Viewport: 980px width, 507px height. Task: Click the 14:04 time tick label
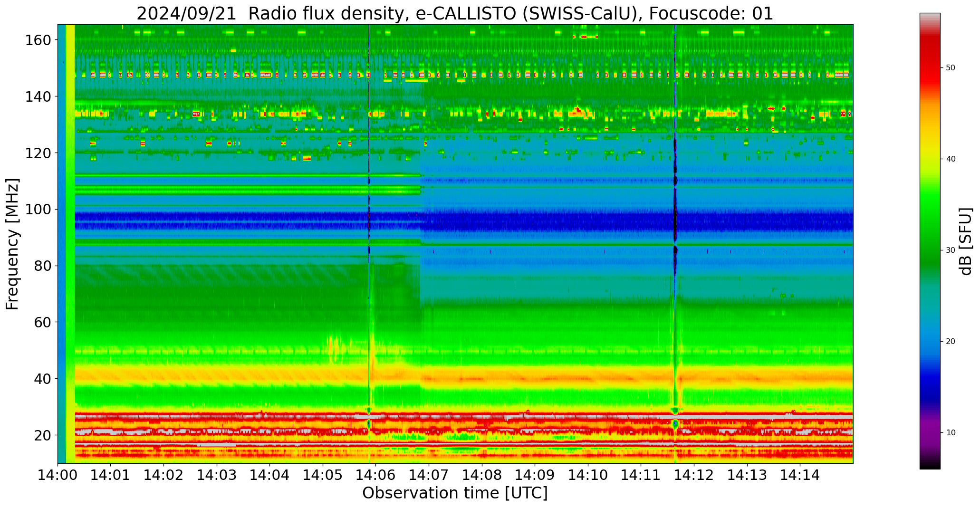tap(270, 475)
